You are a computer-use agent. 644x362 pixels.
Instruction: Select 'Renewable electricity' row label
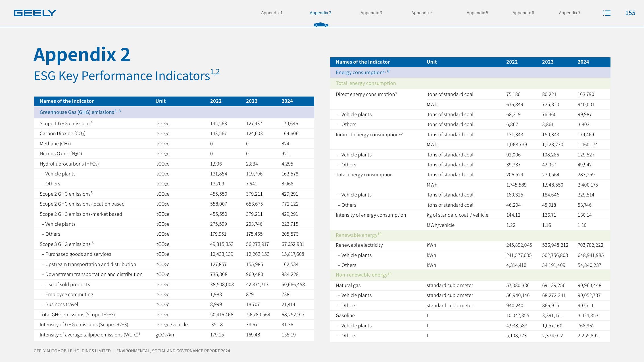[359, 245]
